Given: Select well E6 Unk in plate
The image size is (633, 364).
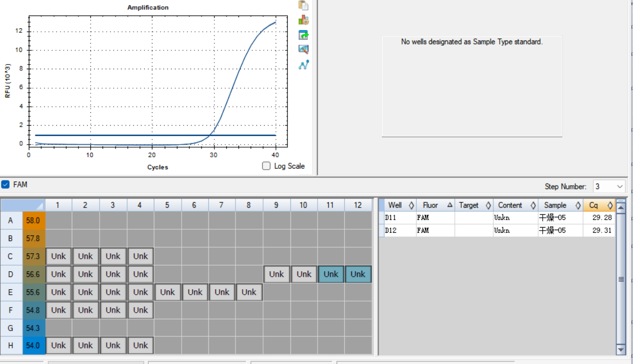Looking at the screenshot, I should pyautogui.click(x=195, y=292).
